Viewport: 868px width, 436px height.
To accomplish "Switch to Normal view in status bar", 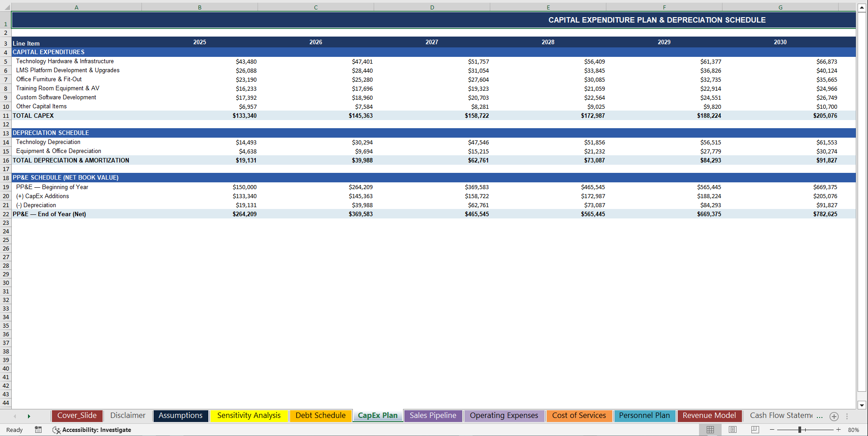I will (x=710, y=429).
